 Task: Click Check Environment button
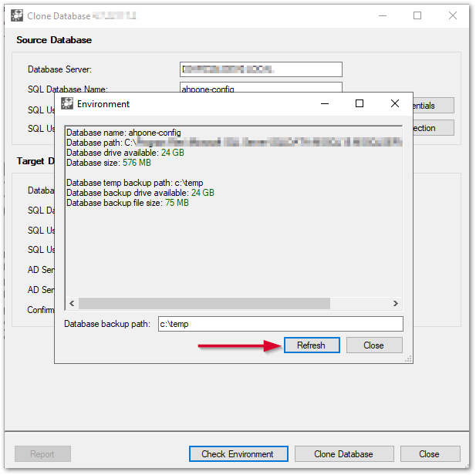pyautogui.click(x=238, y=453)
